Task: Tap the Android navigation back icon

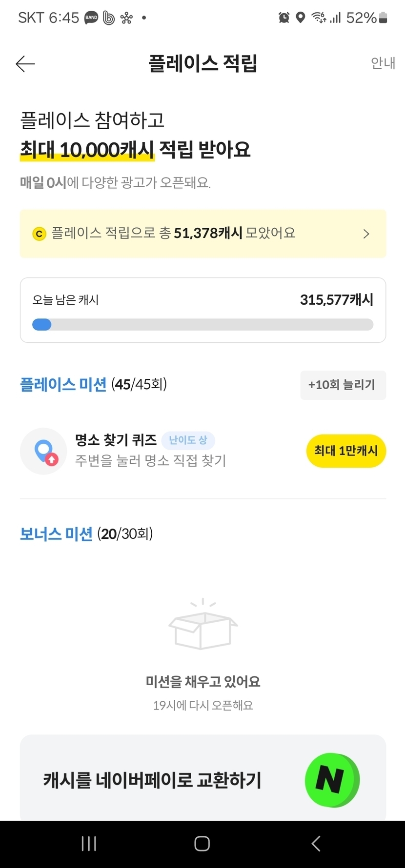Action: click(316, 844)
